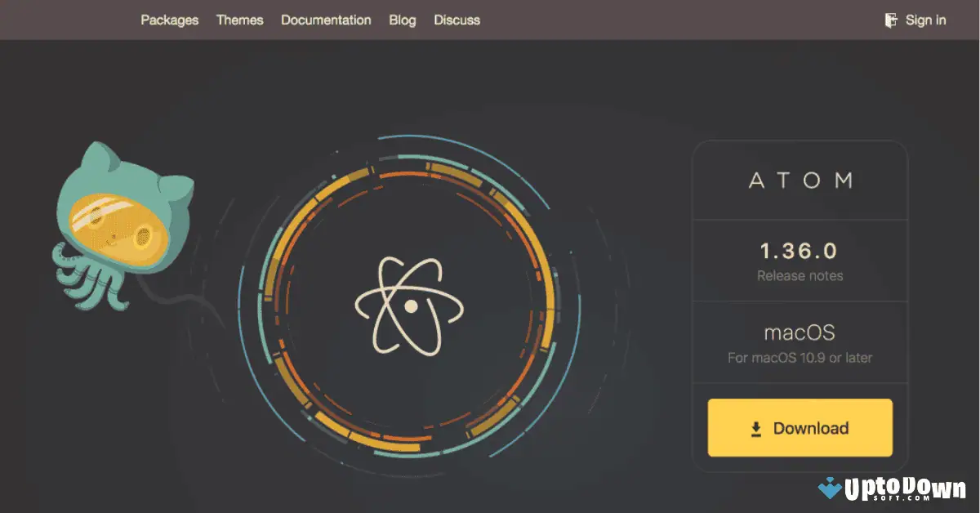
Task: Click the macOS platform label
Action: (799, 332)
